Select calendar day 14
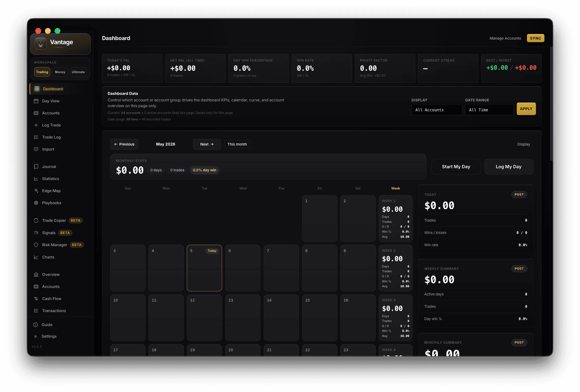Image resolution: width=580 pixels, height=392 pixels. pos(281,318)
